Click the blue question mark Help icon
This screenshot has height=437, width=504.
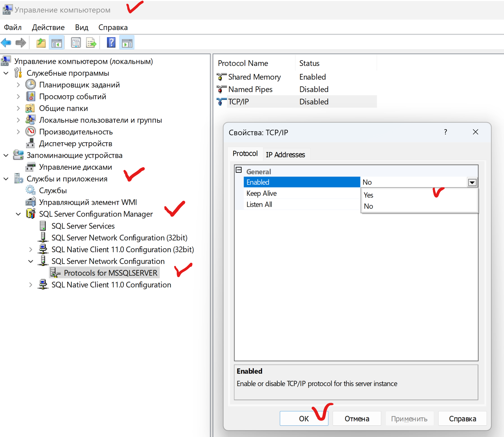(111, 43)
